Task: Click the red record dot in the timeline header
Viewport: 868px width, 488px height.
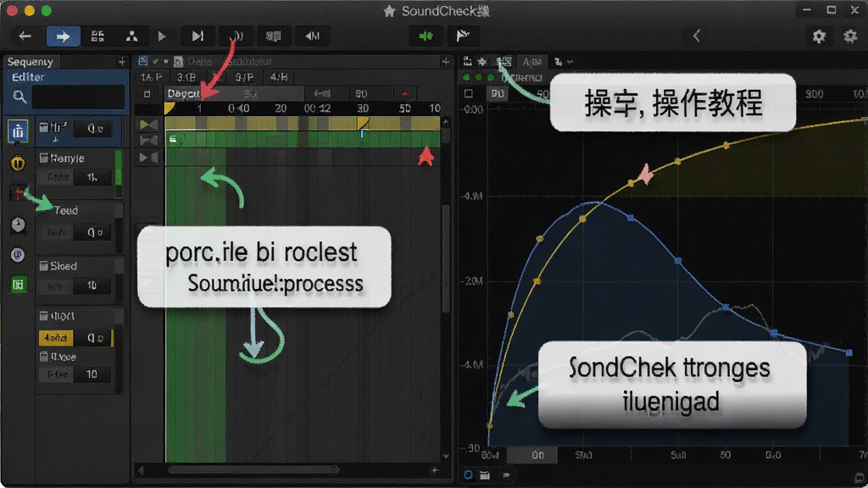Action: (x=406, y=94)
